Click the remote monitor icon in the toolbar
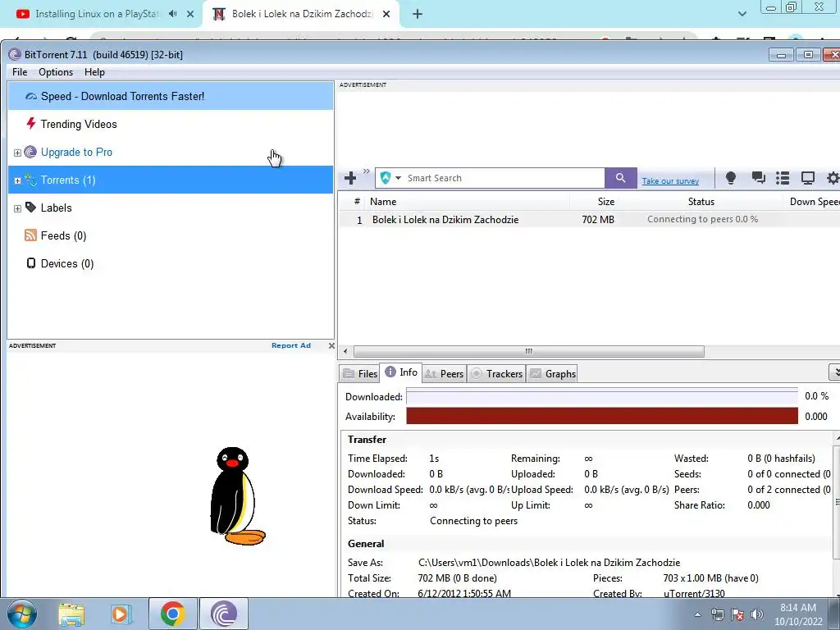The height and width of the screenshot is (630, 840). [x=807, y=178]
